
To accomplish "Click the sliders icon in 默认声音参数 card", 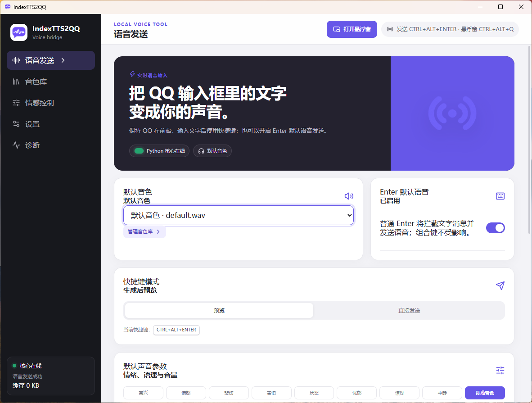I will click(x=500, y=370).
